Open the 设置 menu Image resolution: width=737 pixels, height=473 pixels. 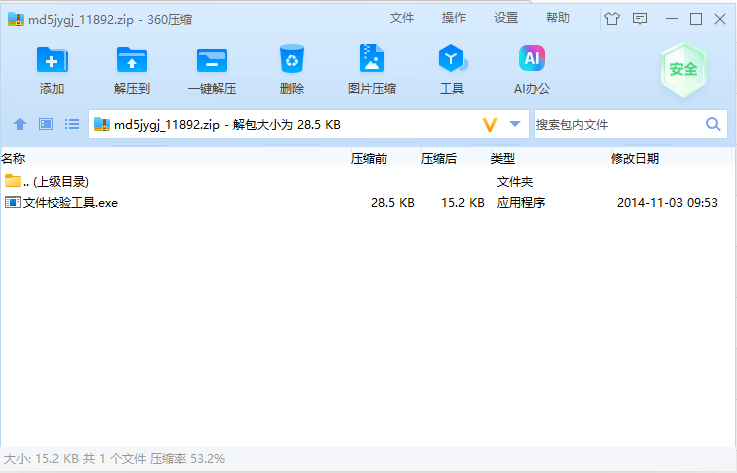[x=506, y=18]
